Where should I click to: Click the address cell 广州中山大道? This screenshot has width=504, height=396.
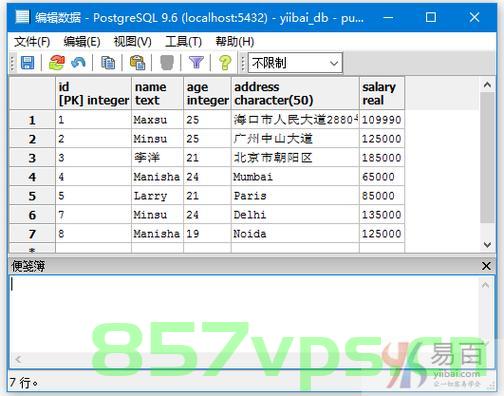[x=295, y=139]
